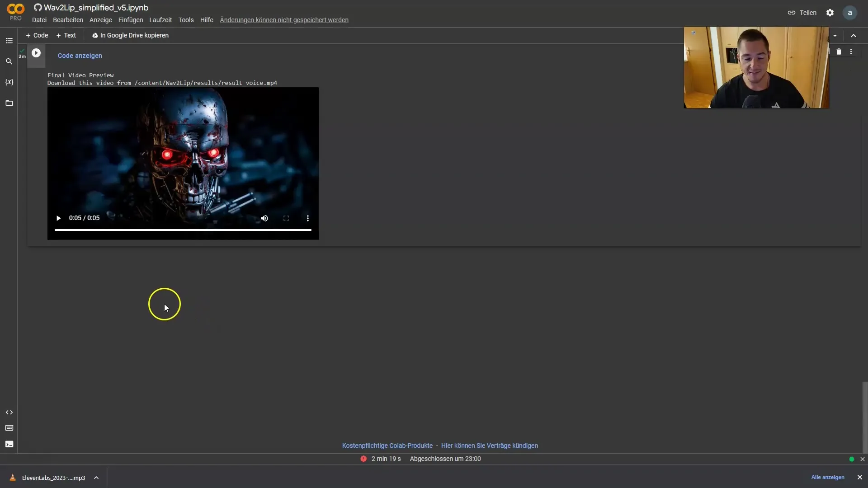Click the terminal icon in left sidebar
Image resolution: width=868 pixels, height=488 pixels.
[x=9, y=444]
